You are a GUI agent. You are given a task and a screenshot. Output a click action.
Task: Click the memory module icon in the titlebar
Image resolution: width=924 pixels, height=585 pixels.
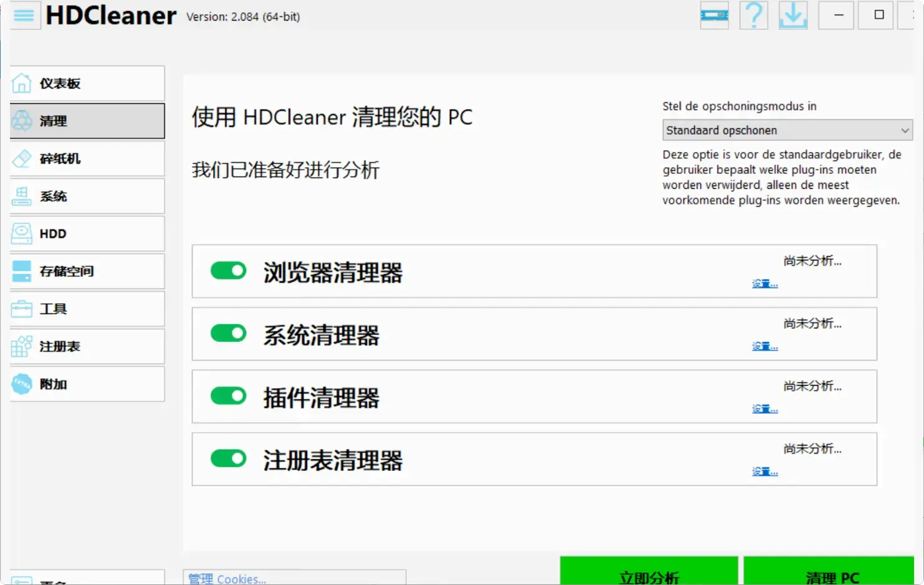[714, 15]
